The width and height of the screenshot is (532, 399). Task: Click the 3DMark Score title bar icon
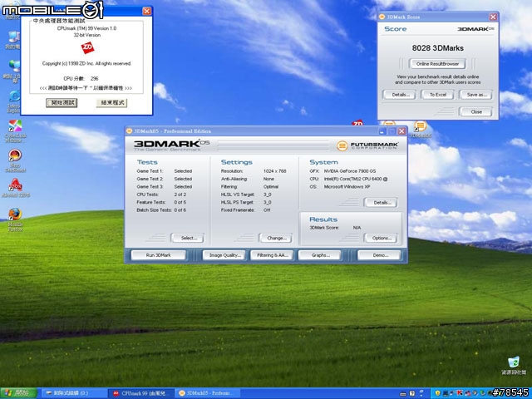pos(382,17)
